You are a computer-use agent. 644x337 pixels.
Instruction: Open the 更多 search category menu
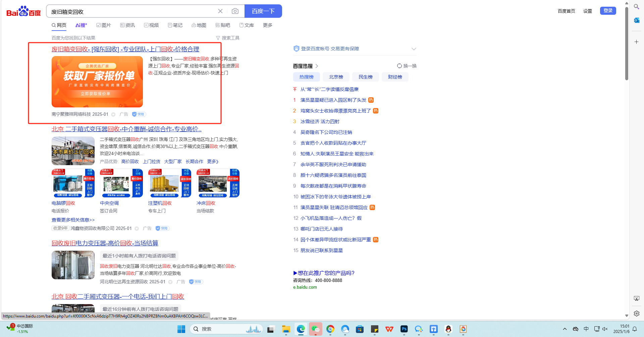click(268, 25)
